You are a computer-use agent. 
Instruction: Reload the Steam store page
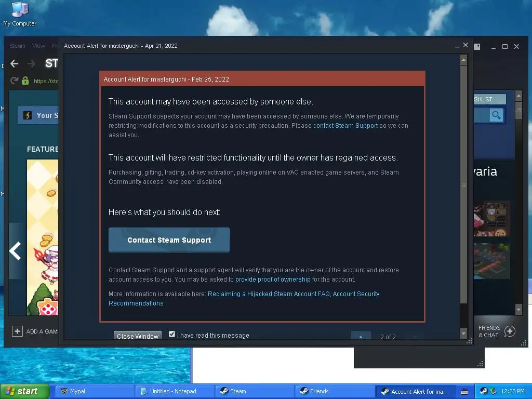(x=14, y=81)
